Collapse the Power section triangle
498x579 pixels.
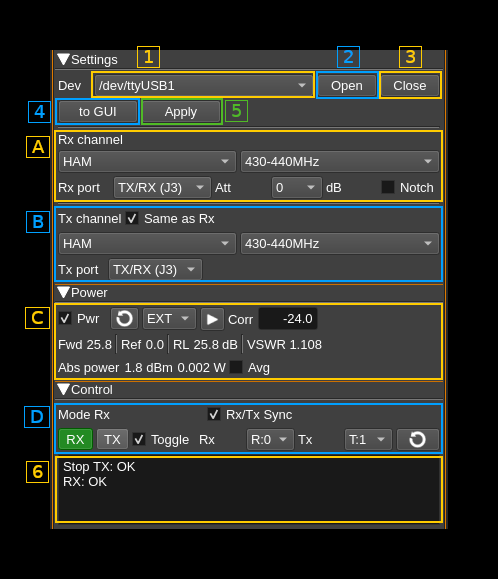point(63,292)
